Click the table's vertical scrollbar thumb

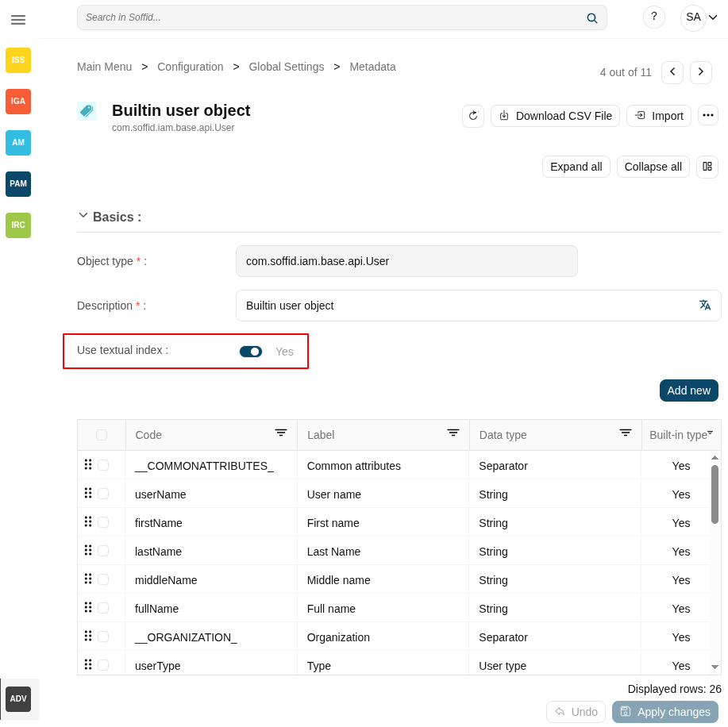click(x=715, y=494)
